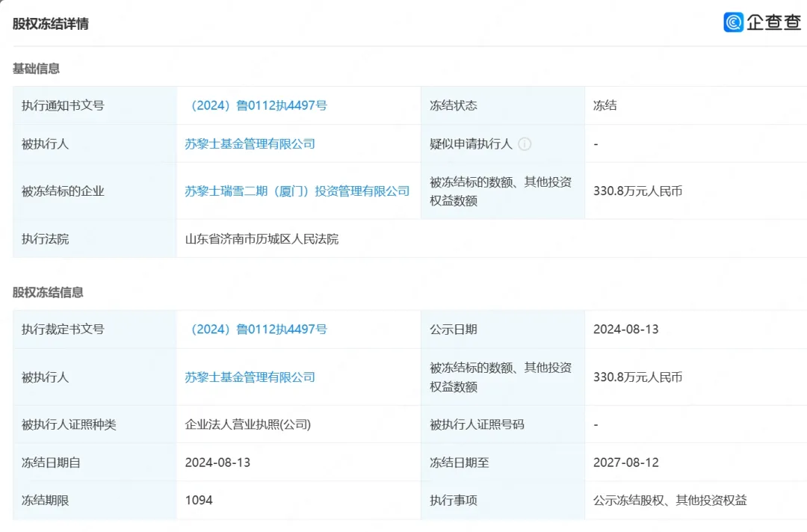Image resolution: width=807 pixels, height=532 pixels.
Task: Open 苏黎士瑞雪二期（厦门）投资管理有限公司 link
Action: point(297,191)
